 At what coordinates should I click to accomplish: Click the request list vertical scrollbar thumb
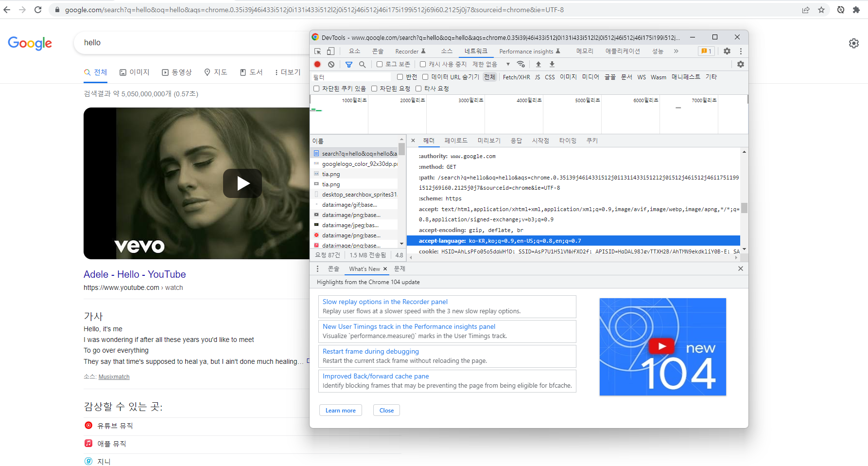point(401,148)
